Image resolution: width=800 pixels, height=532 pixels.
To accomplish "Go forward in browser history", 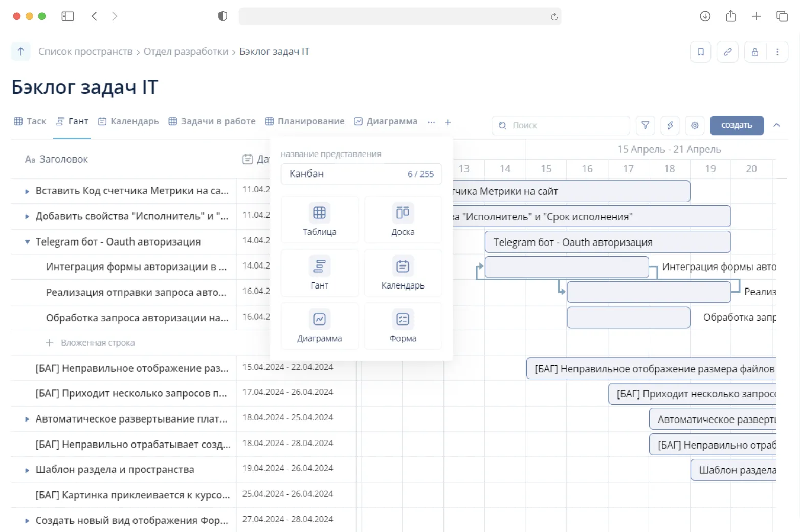I will click(115, 16).
